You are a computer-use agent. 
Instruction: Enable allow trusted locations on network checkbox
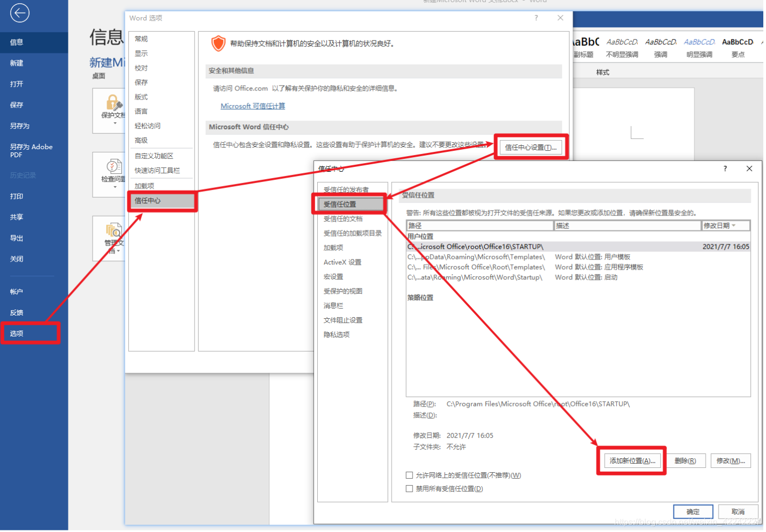(410, 477)
